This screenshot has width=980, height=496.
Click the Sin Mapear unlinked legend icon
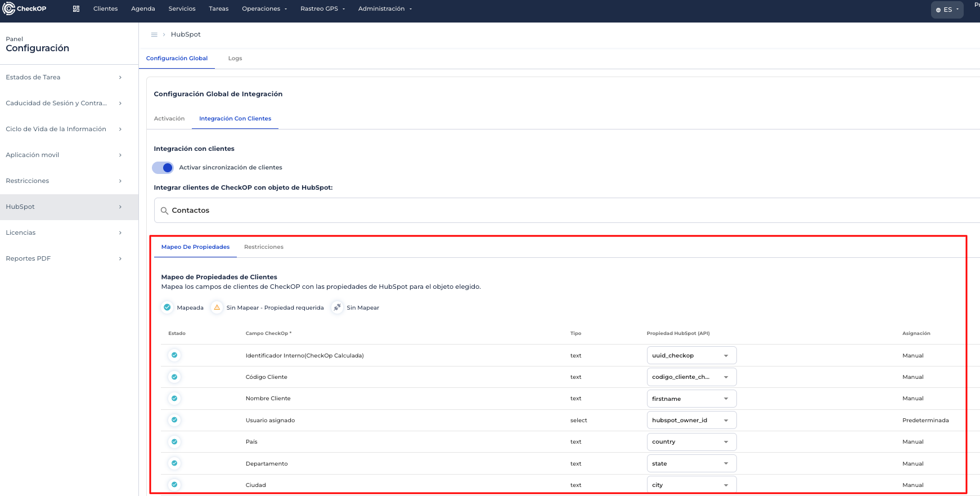(x=337, y=307)
